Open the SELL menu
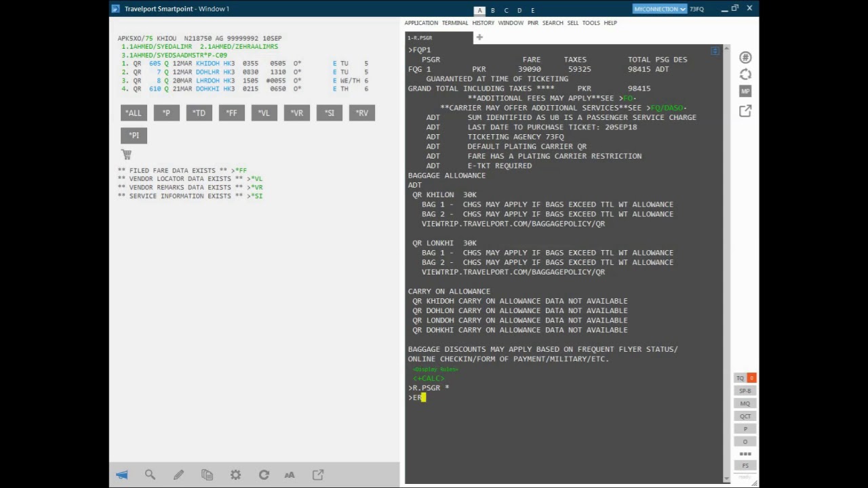 573,23
